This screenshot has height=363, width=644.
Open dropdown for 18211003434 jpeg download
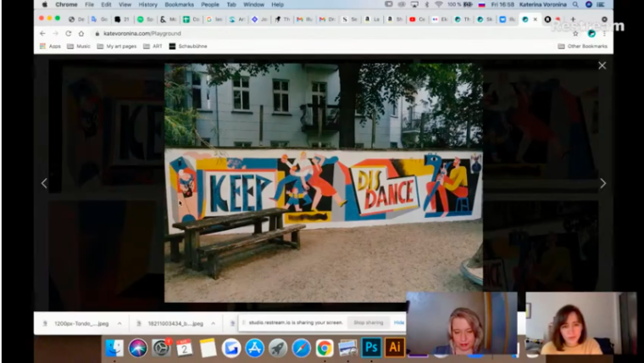point(211,323)
